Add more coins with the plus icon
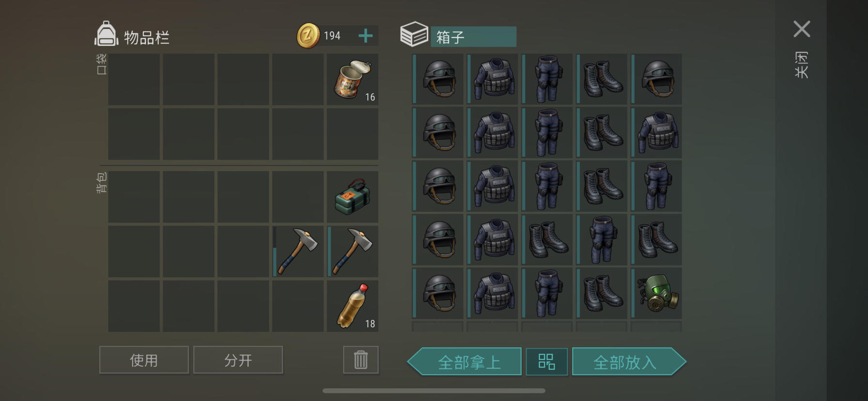Viewport: 868px width, 401px height. pyautogui.click(x=366, y=35)
